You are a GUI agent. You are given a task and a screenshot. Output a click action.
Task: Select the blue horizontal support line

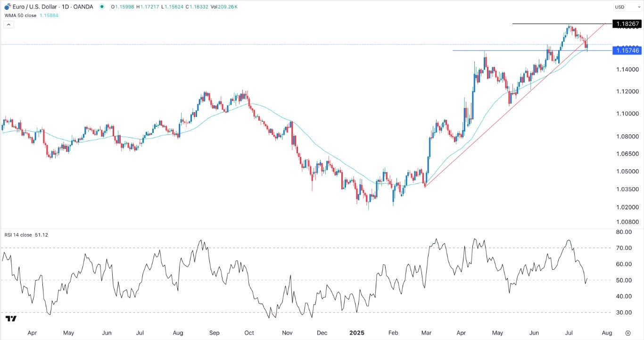coord(519,50)
